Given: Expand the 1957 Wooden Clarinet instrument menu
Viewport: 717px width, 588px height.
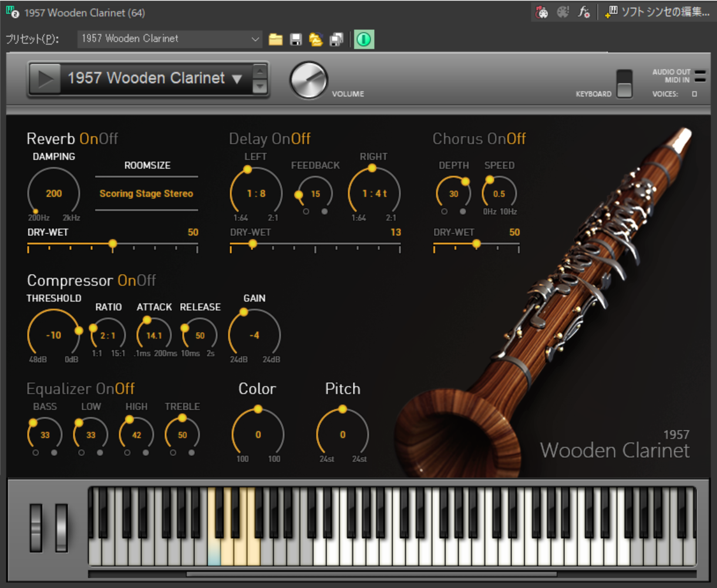Looking at the screenshot, I should (237, 79).
